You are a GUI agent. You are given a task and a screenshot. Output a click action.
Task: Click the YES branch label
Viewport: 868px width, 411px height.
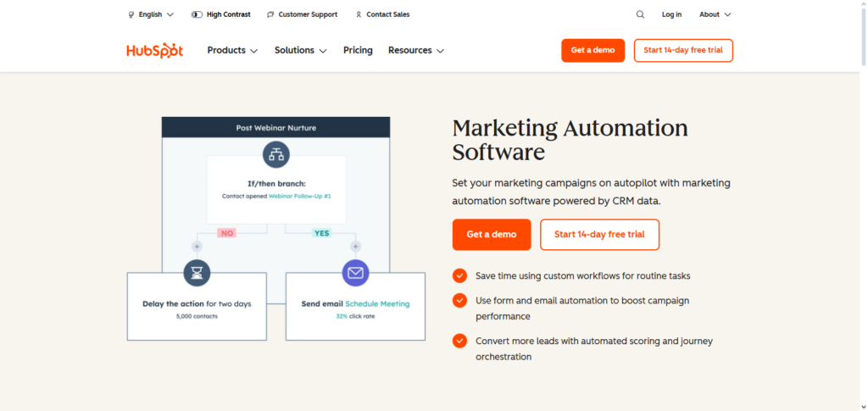tap(321, 233)
